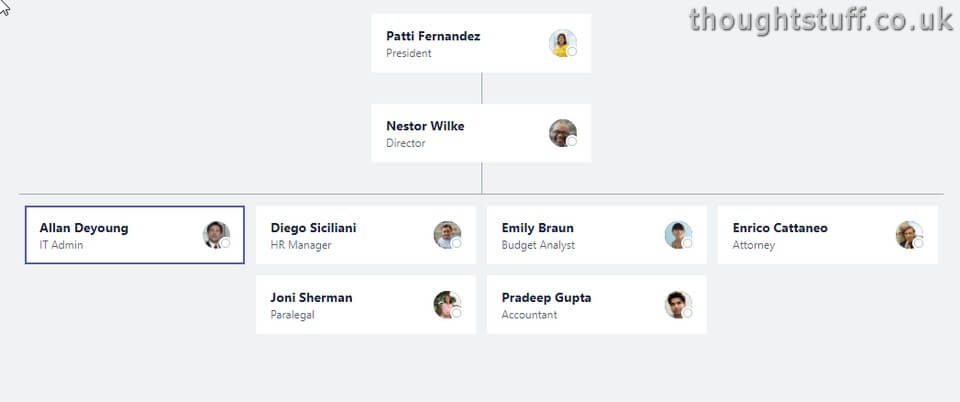This screenshot has width=960, height=402.
Task: Click Diego Siciliani's avatar
Action: [447, 235]
